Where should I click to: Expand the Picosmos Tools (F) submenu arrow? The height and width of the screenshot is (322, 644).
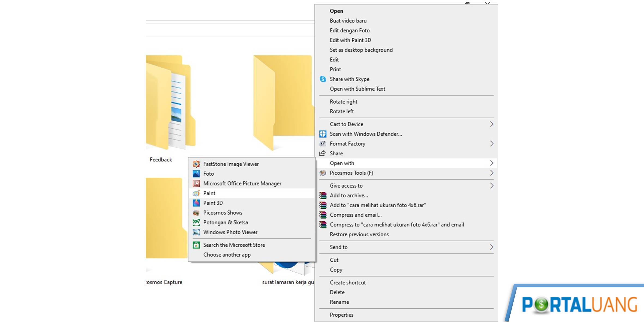coord(492,173)
